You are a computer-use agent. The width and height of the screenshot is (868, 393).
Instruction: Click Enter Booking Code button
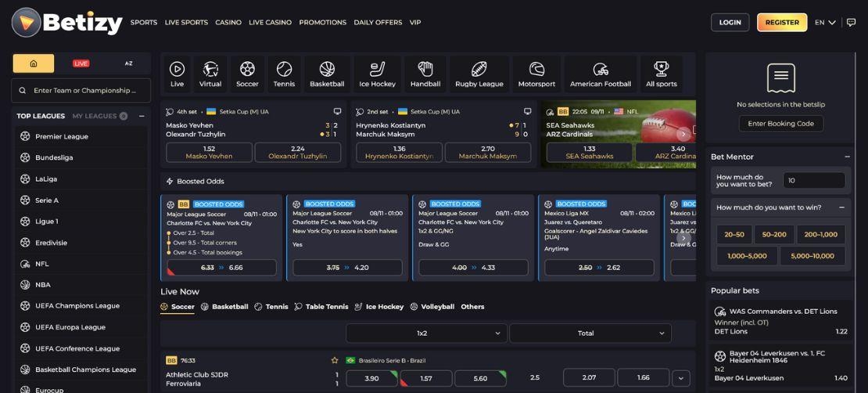click(781, 124)
